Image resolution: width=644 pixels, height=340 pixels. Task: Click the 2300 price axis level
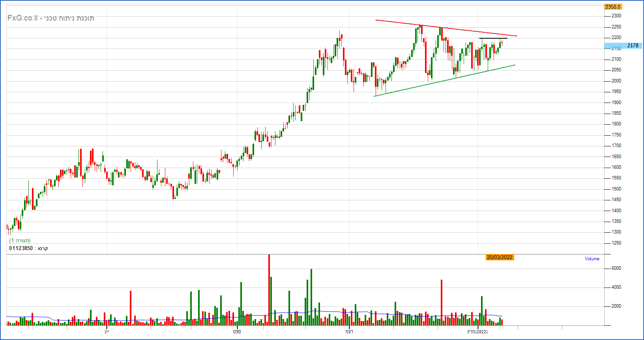pos(616,16)
